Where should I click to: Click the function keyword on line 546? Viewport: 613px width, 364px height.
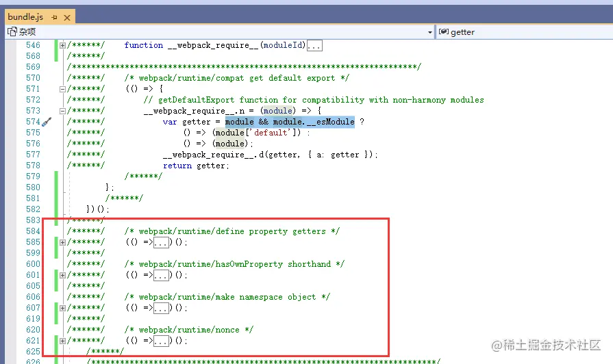[x=143, y=45]
